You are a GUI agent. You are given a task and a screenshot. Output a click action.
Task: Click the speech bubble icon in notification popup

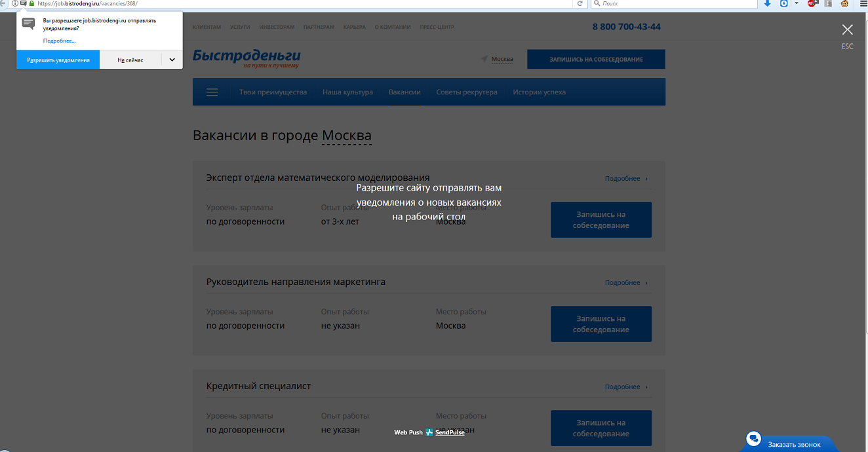coord(28,24)
